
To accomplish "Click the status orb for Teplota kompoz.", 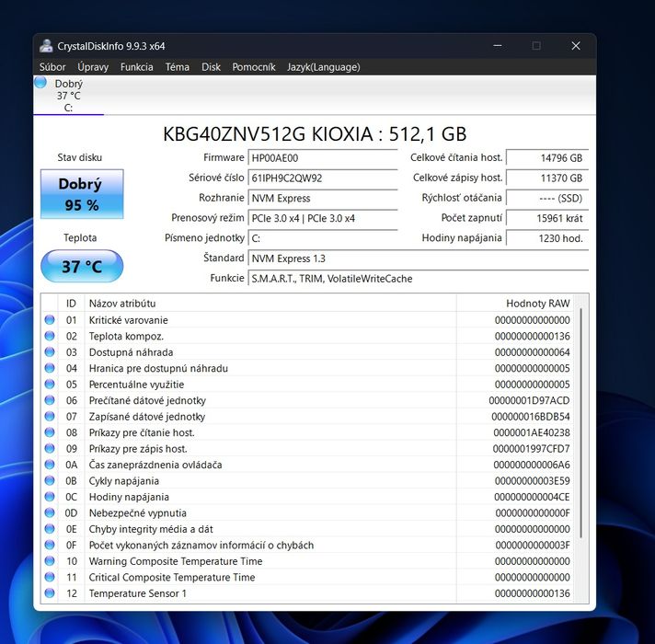I will [x=50, y=336].
